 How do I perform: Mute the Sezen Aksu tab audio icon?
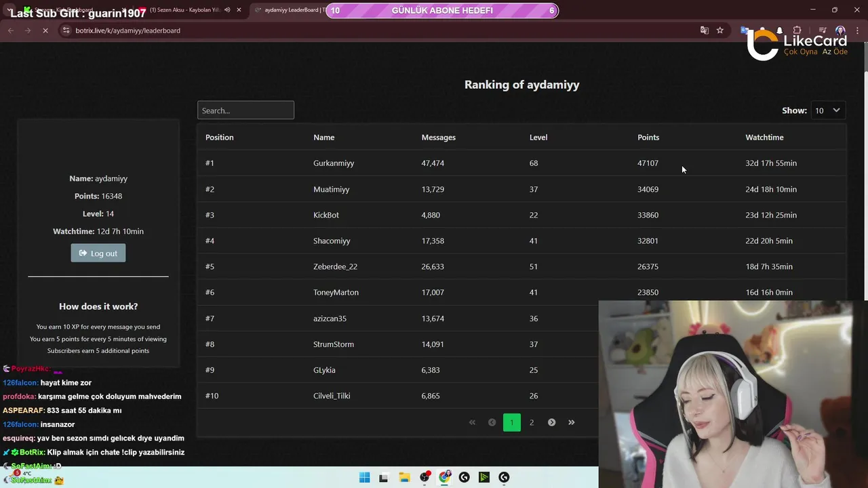point(227,10)
